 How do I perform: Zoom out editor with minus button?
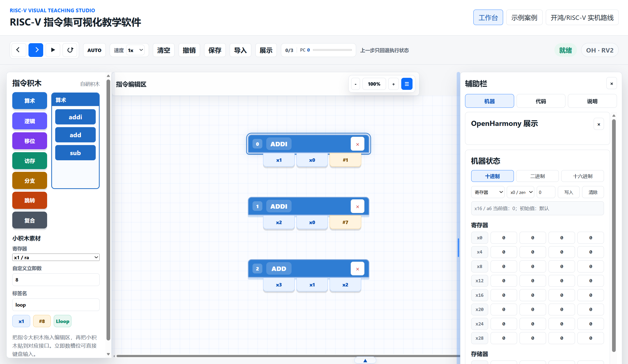(356, 84)
